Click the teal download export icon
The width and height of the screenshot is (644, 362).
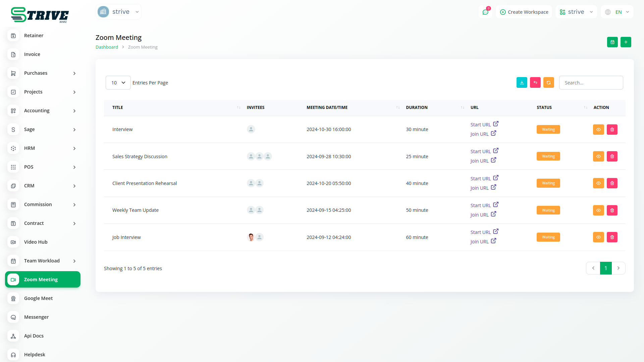point(522,83)
